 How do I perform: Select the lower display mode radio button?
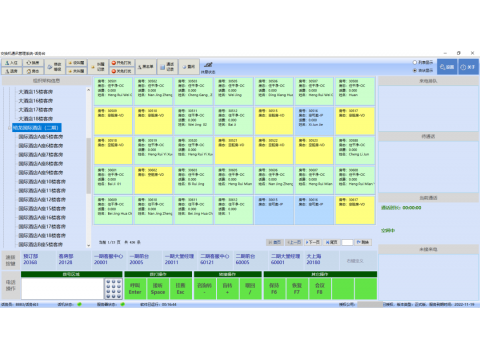tap(415, 70)
